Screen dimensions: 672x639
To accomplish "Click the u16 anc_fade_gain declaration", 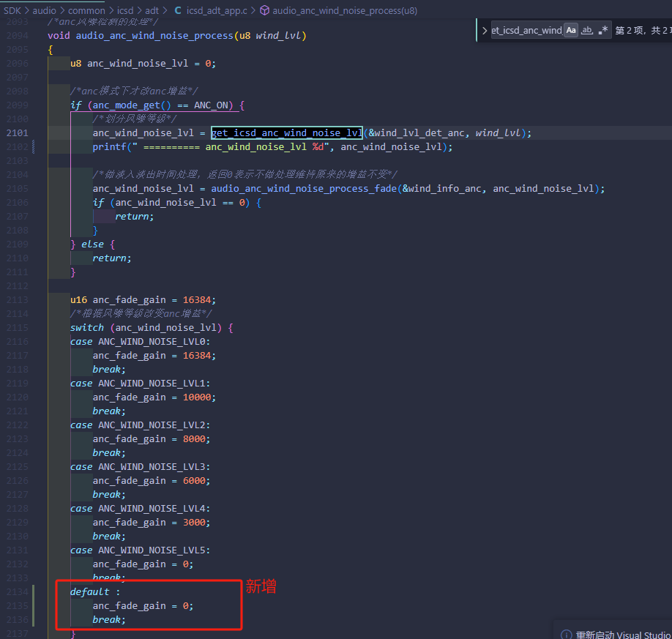I will pyautogui.click(x=143, y=300).
